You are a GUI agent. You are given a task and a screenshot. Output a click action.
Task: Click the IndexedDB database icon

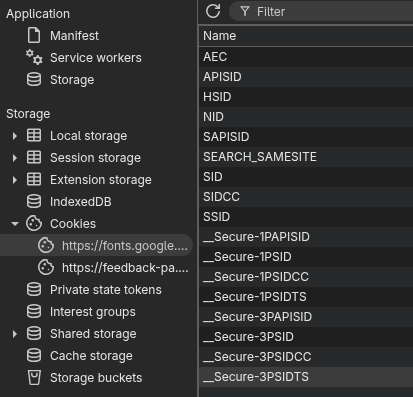(34, 202)
